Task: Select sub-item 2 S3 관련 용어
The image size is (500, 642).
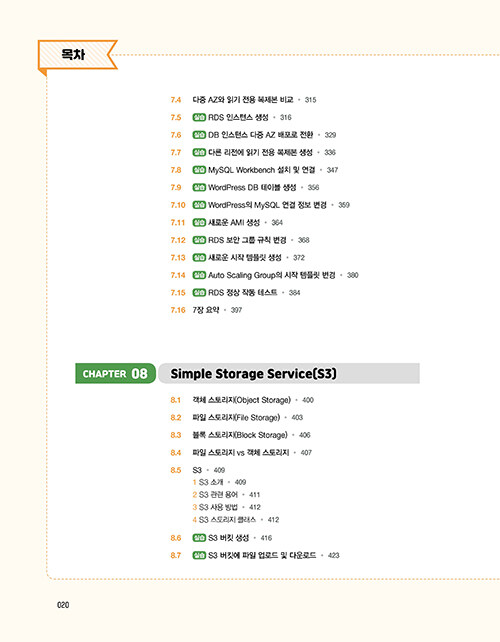Action: pos(226,495)
